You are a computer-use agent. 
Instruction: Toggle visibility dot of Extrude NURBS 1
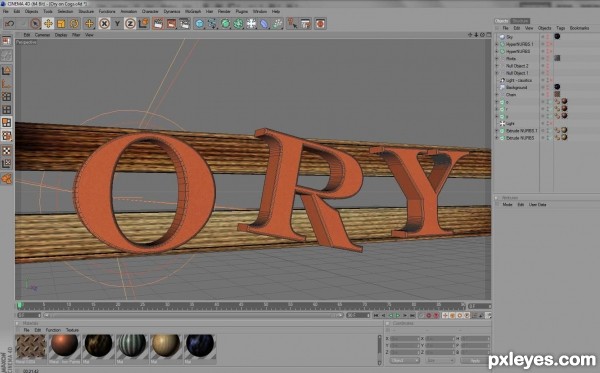(543, 130)
